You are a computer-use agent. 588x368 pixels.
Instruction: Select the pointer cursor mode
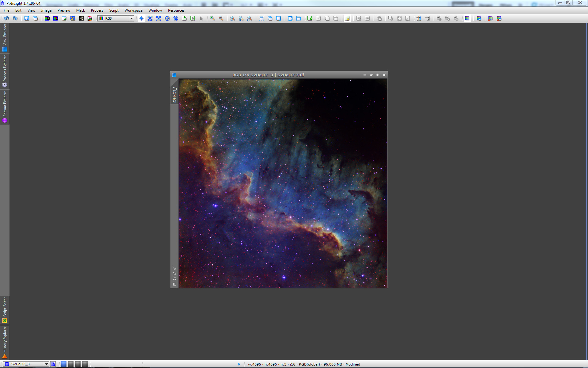201,18
